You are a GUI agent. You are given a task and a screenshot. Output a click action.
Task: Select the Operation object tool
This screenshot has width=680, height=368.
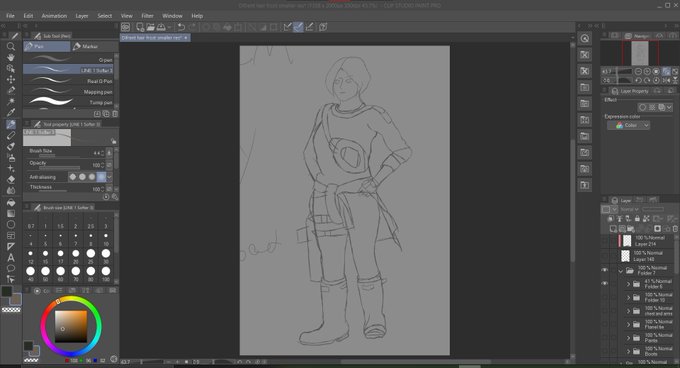pyautogui.click(x=11, y=68)
